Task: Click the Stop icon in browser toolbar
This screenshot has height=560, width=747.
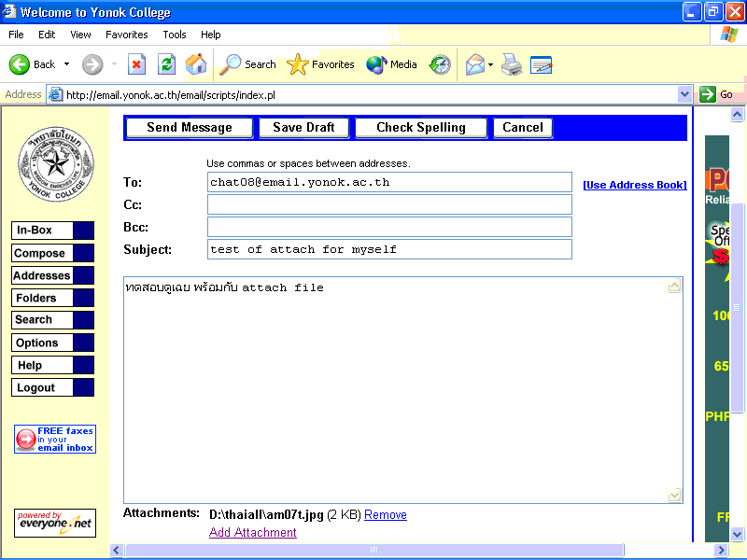Action: 136,64
